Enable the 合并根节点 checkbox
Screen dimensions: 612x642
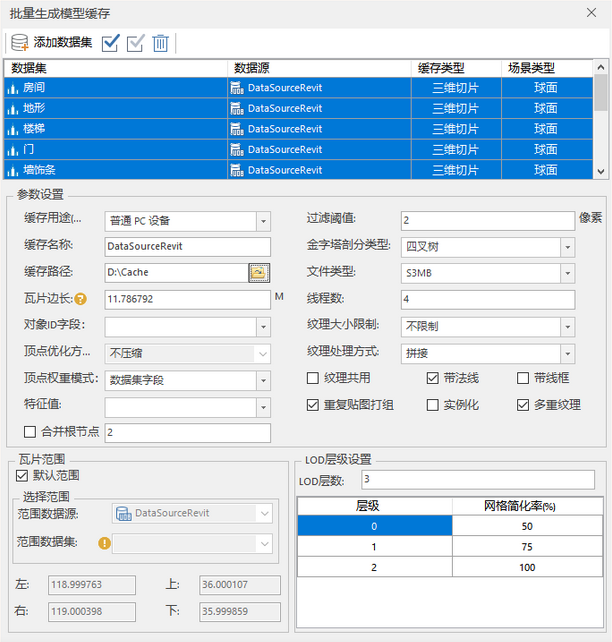[x=30, y=432]
